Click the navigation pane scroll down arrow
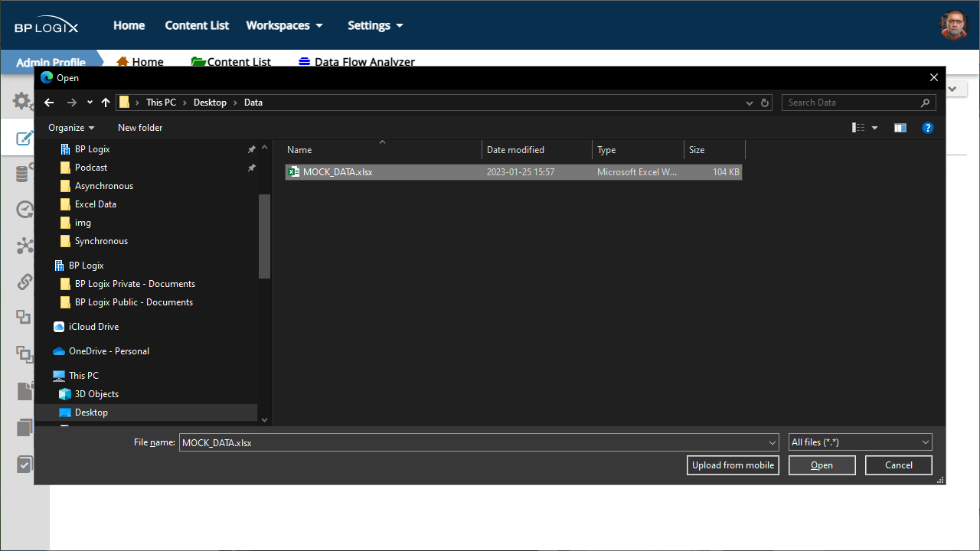 pos(264,419)
